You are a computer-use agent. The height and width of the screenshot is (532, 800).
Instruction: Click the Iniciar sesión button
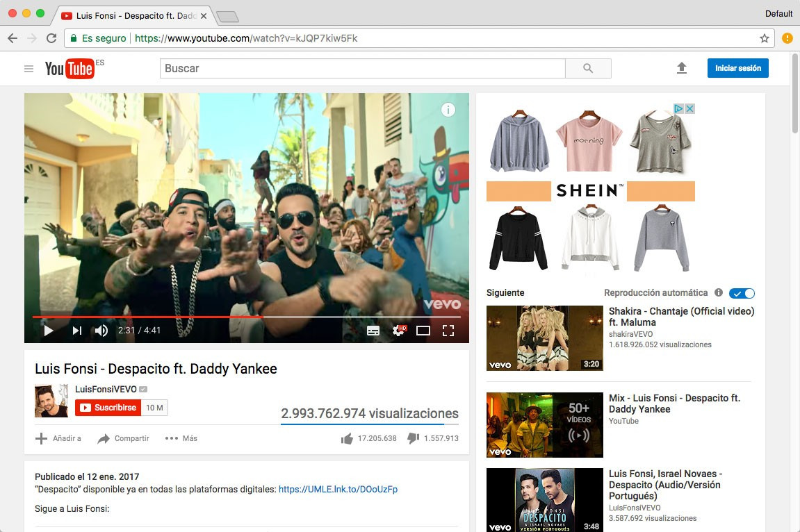(x=737, y=68)
